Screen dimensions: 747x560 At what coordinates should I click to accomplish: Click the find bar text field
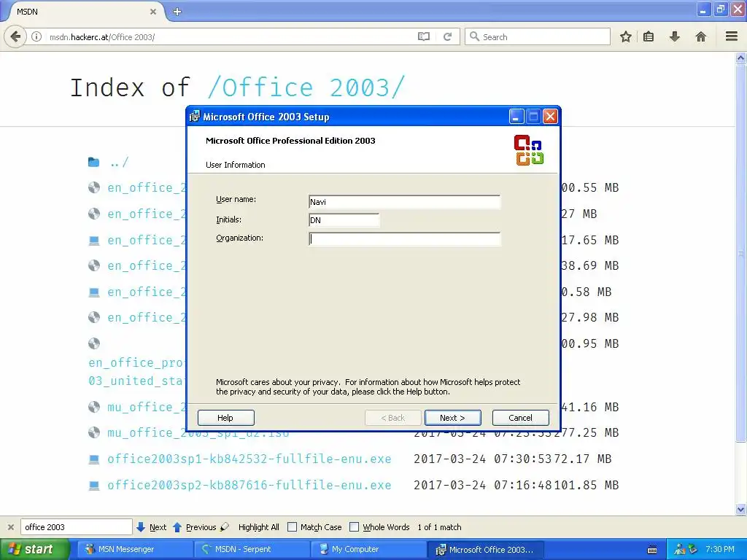point(76,527)
